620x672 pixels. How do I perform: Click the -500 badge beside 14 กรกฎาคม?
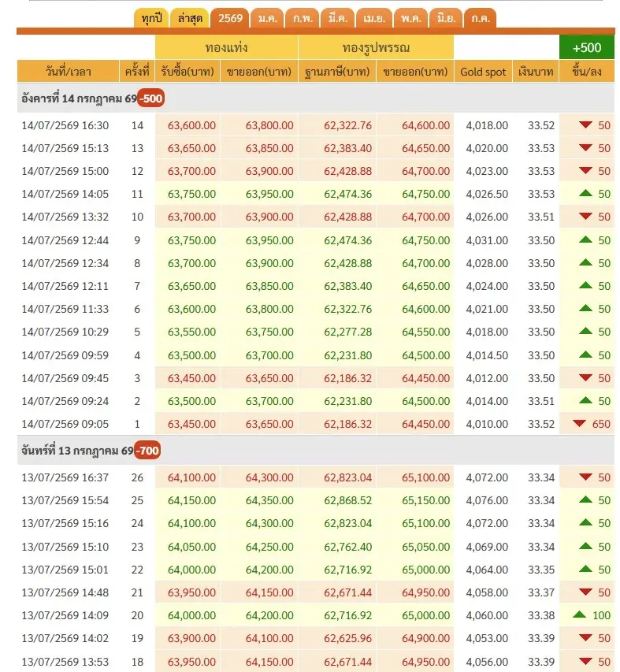[151, 98]
